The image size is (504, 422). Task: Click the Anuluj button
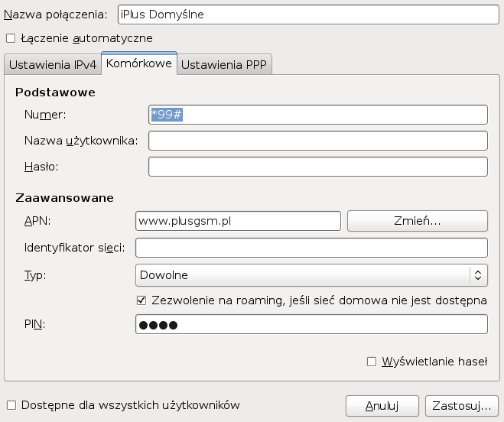coord(382,404)
